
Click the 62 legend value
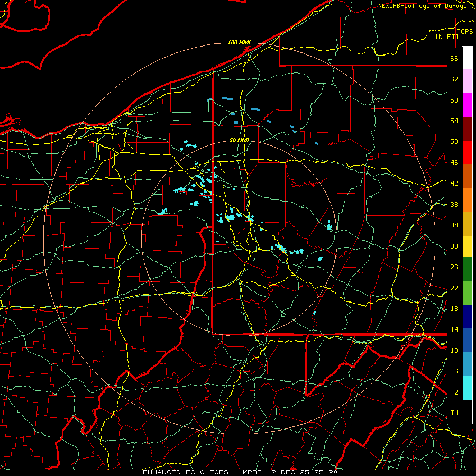pos(454,79)
